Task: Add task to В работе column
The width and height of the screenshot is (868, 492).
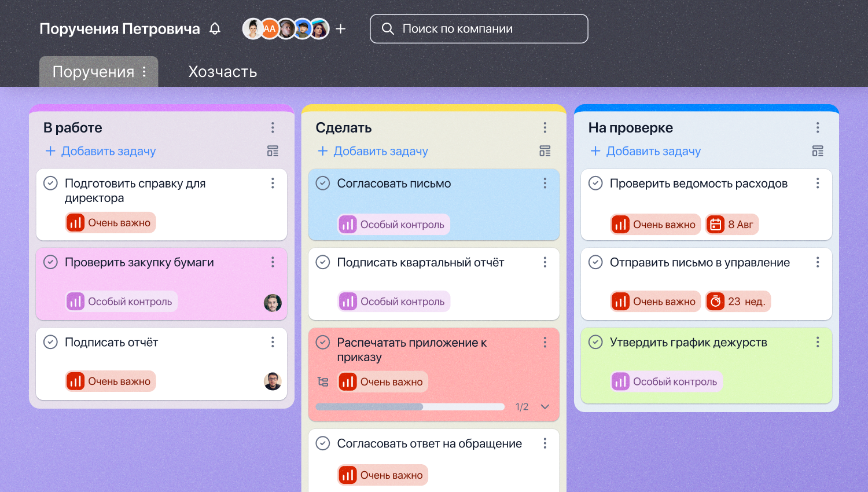Action: [x=100, y=151]
